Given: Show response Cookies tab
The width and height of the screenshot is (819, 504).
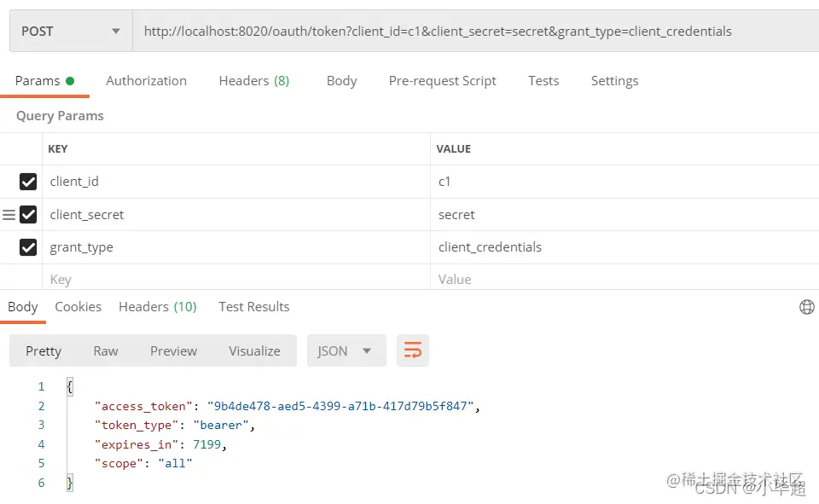Looking at the screenshot, I should pos(78,306).
